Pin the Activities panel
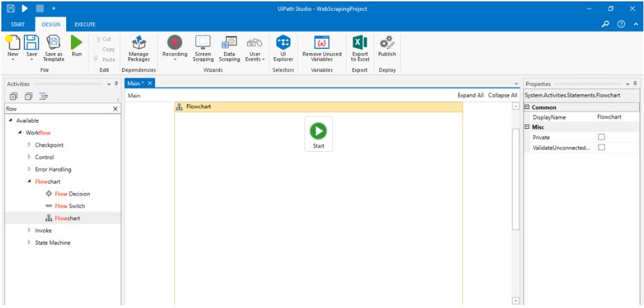Image resolution: width=644 pixels, height=308 pixels. coord(117,84)
